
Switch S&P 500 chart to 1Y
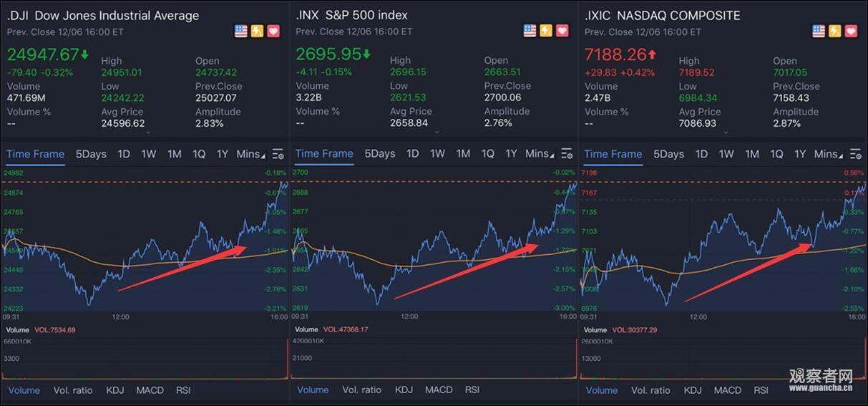(x=512, y=153)
